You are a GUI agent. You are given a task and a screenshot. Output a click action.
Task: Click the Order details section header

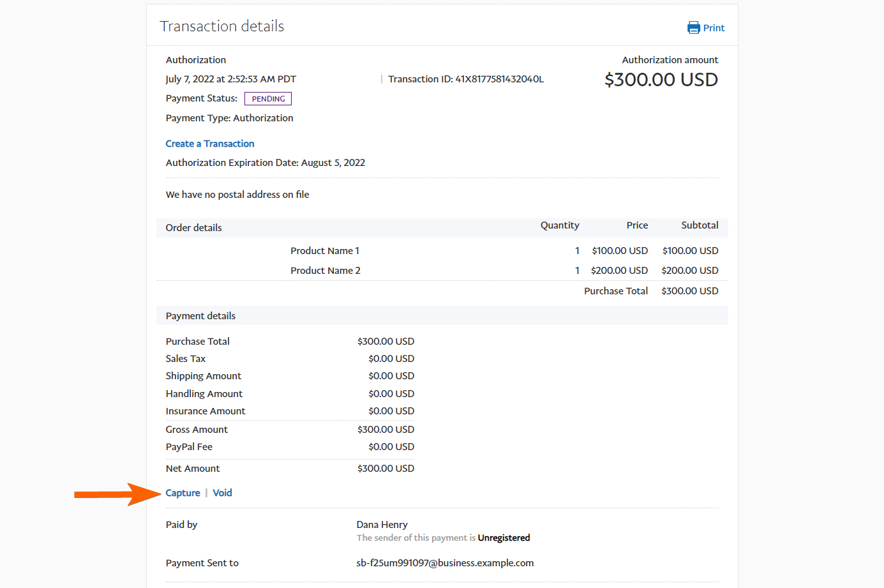(194, 228)
